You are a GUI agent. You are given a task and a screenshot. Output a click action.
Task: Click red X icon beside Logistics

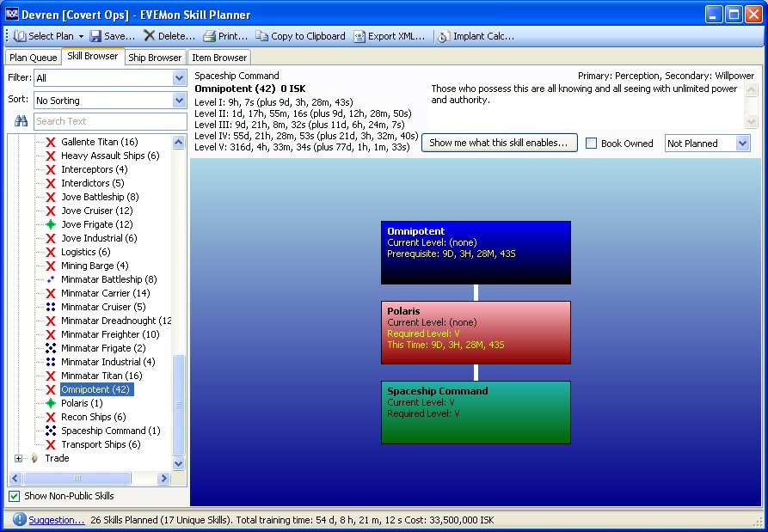point(51,252)
